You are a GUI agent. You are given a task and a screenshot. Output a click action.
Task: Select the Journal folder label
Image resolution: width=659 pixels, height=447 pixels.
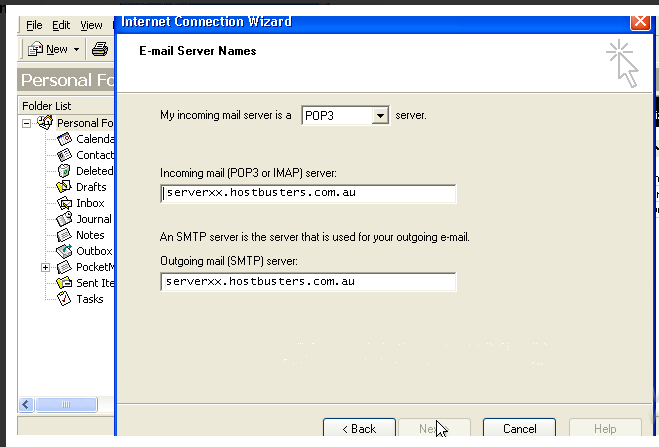(94, 219)
